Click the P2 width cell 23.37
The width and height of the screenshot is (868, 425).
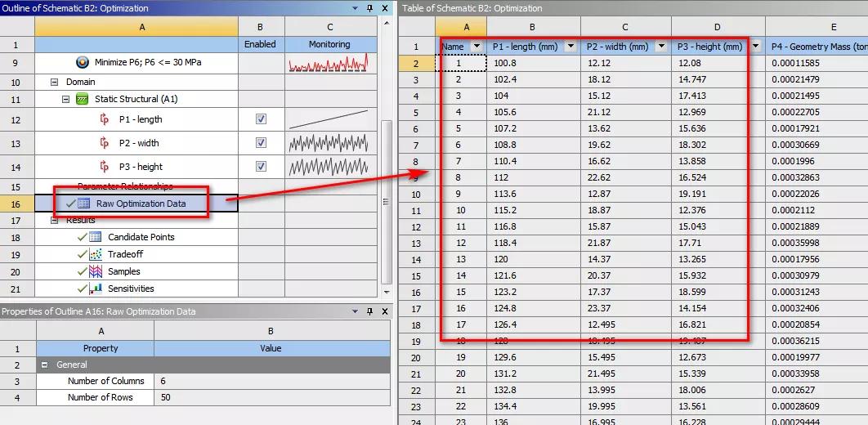(x=625, y=308)
